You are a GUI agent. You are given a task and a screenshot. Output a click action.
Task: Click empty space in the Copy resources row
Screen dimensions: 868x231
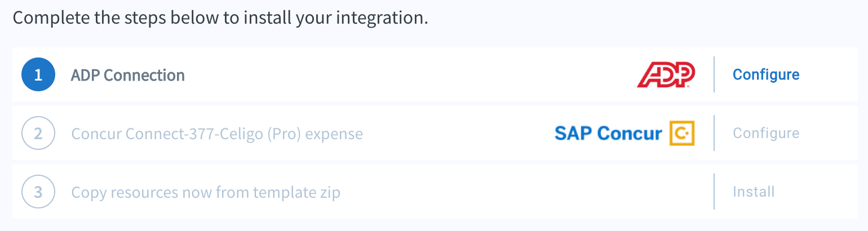click(x=524, y=192)
